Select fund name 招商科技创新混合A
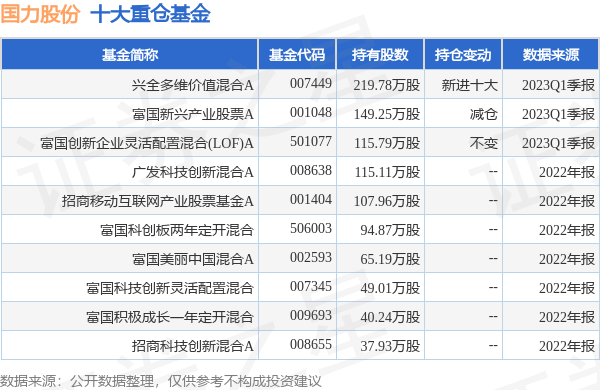Image resolution: width=600 pixels, height=390 pixels. pyautogui.click(x=192, y=346)
